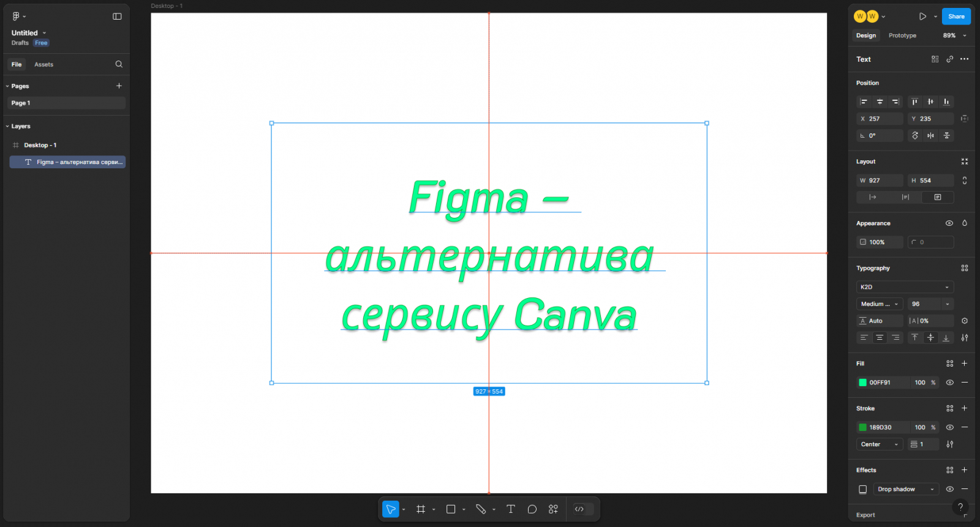Open the Figma main menu icon
Image resolution: width=980 pixels, height=527 pixels.
tap(16, 16)
